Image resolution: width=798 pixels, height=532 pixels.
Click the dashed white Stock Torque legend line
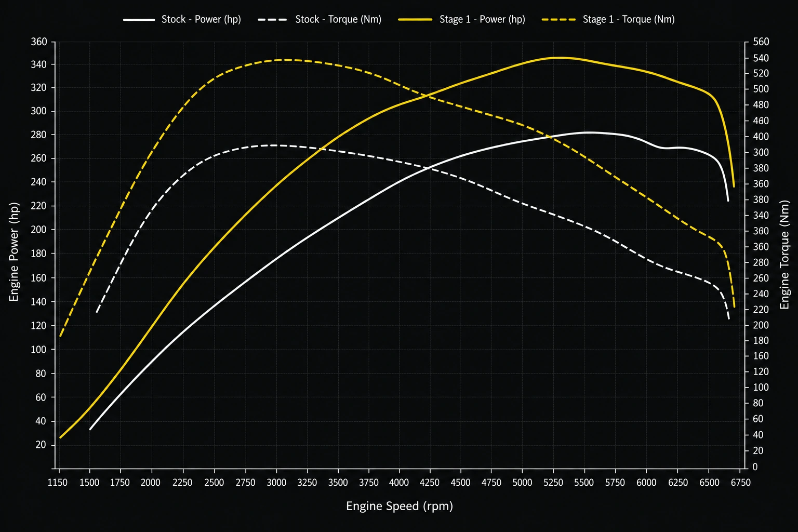point(272,20)
